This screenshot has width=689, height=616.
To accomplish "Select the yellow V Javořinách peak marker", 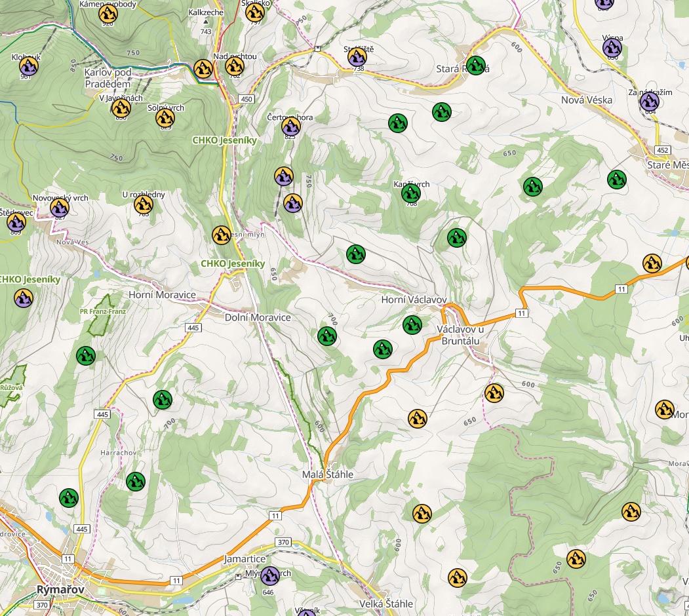I will (121, 108).
